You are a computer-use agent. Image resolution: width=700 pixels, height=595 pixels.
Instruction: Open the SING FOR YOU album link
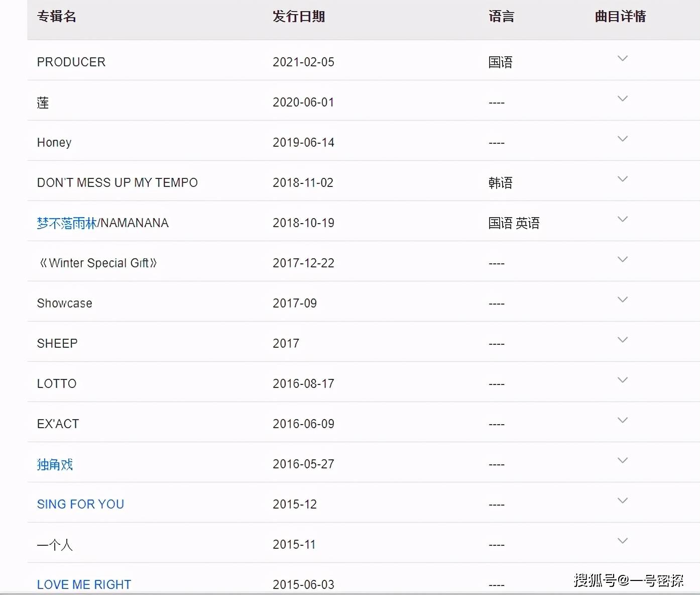tap(80, 504)
